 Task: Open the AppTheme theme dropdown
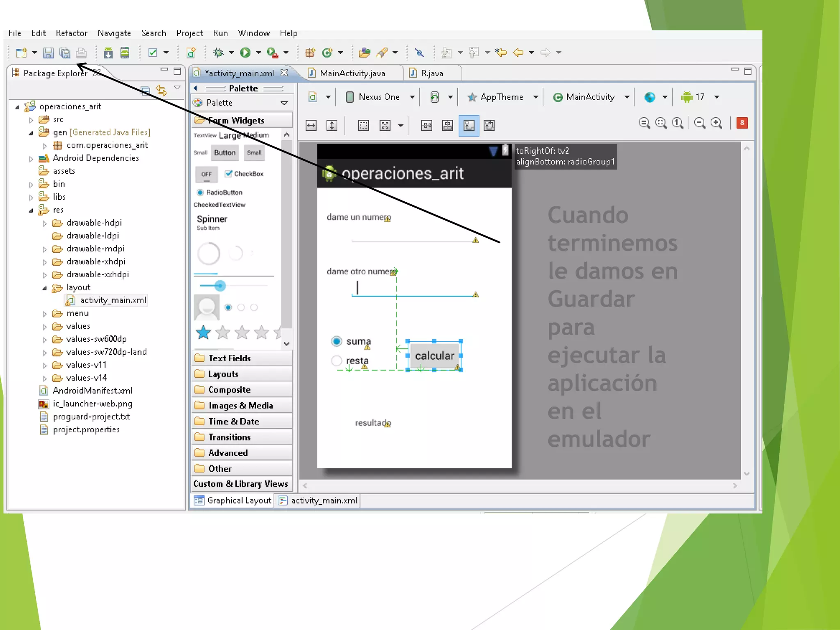502,97
